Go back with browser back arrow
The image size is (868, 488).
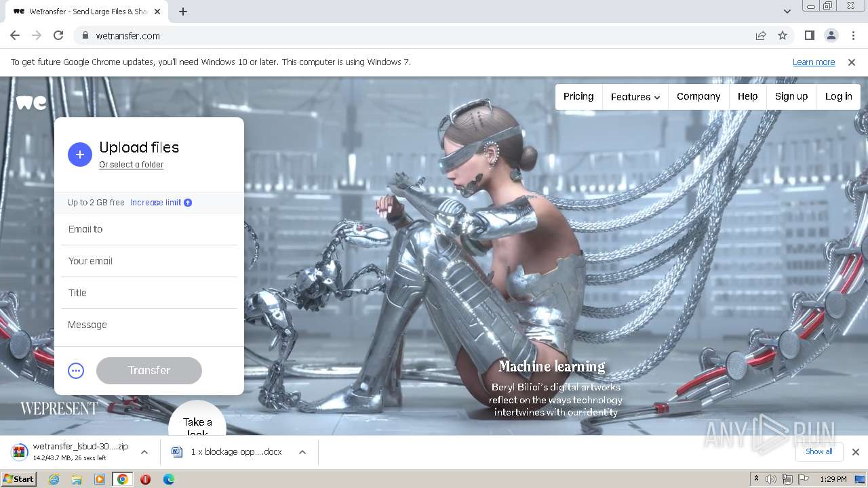tap(15, 35)
